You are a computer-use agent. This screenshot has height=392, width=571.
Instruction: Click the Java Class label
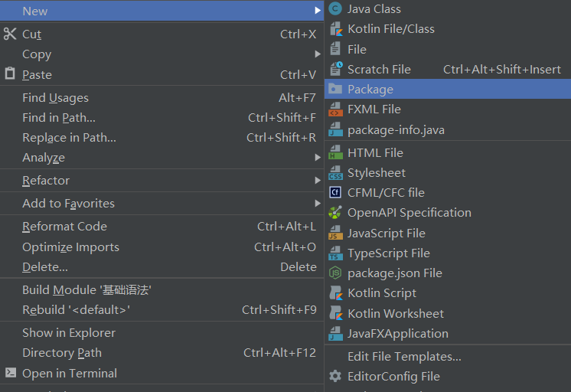(374, 9)
